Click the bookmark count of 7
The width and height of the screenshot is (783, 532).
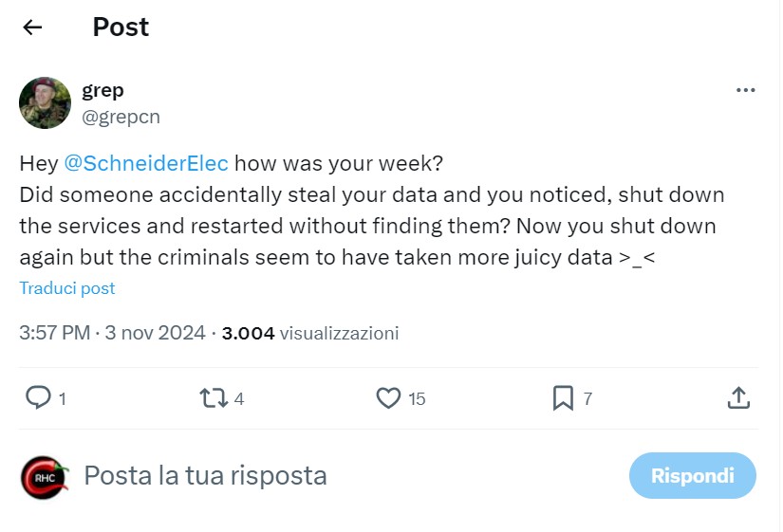(587, 399)
